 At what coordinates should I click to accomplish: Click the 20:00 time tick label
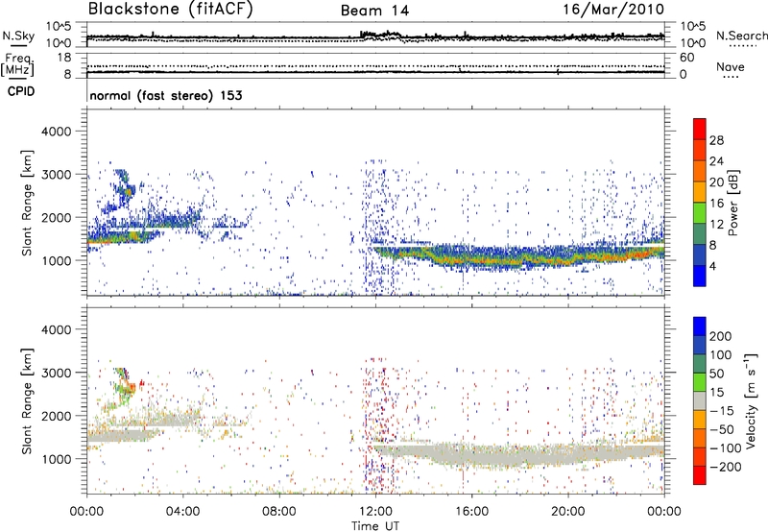click(x=568, y=512)
